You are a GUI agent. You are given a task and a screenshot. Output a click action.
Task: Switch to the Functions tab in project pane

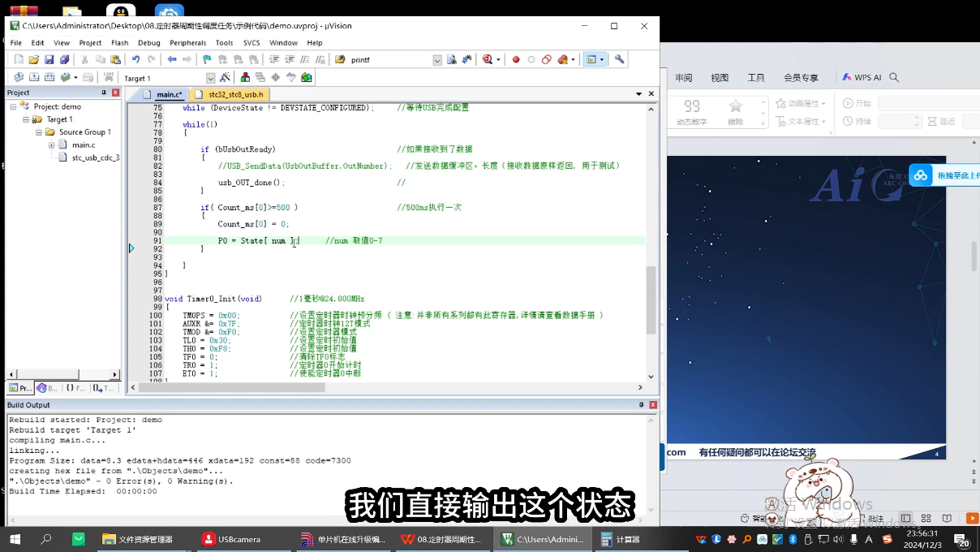tap(75, 388)
